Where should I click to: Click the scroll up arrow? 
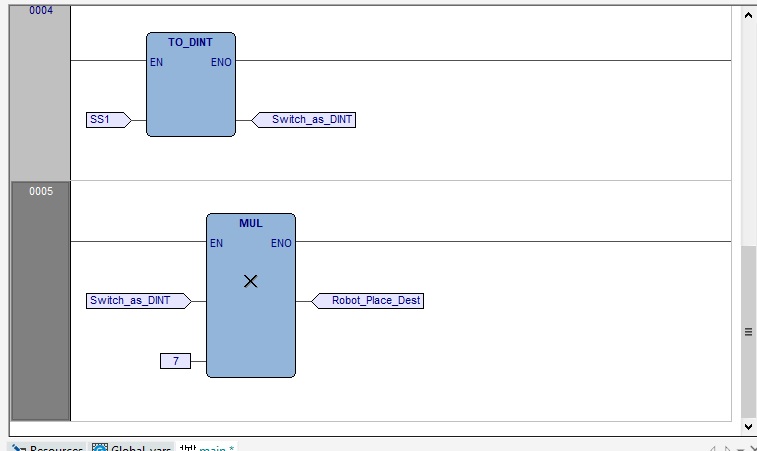pyautogui.click(x=748, y=15)
